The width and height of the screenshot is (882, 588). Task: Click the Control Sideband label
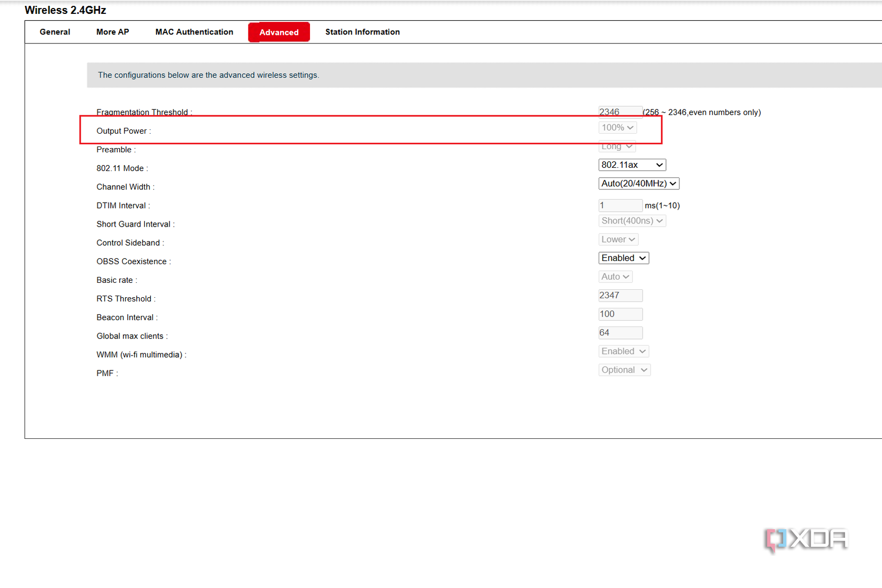point(130,243)
